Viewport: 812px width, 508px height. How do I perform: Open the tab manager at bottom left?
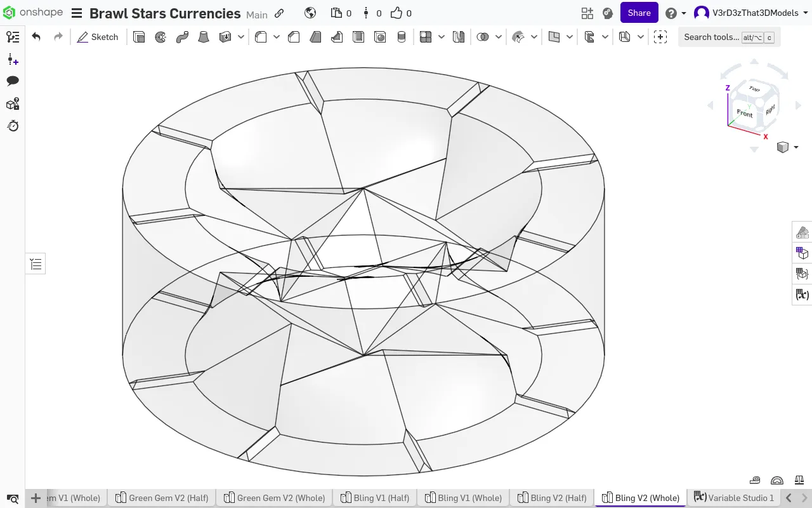tap(13, 498)
